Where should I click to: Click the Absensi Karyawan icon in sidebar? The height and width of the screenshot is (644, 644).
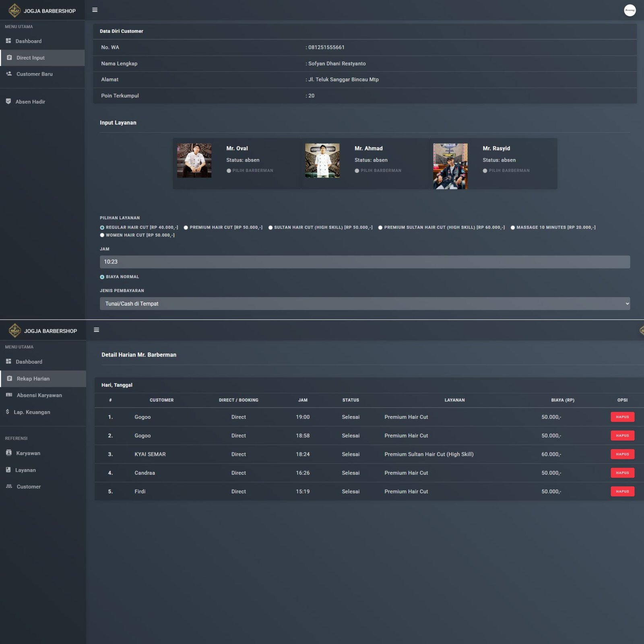[9, 395]
